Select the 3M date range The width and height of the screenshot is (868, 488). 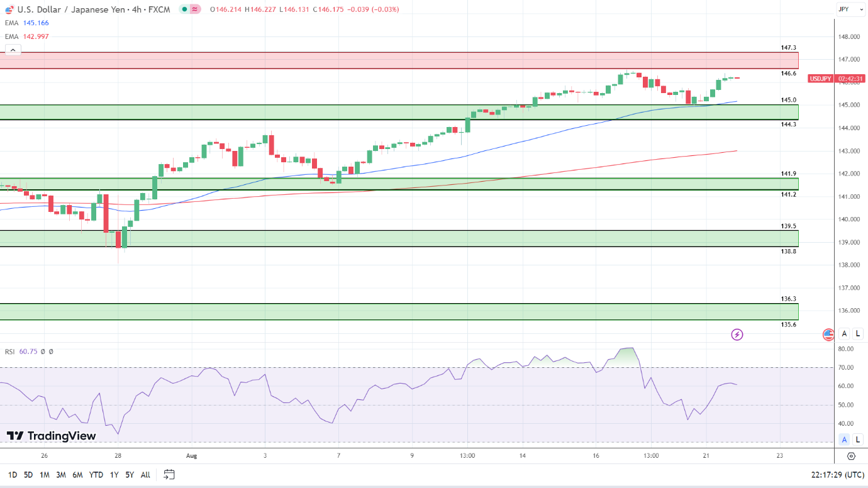pyautogui.click(x=61, y=475)
